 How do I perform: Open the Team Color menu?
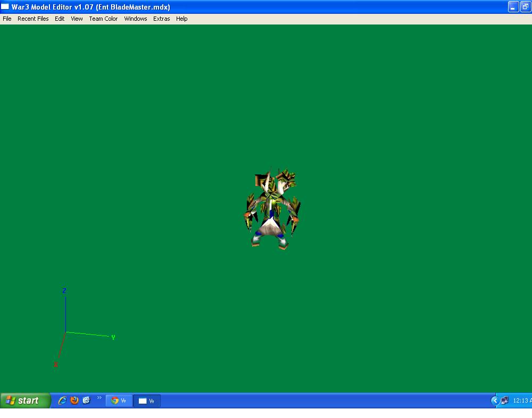[103, 19]
